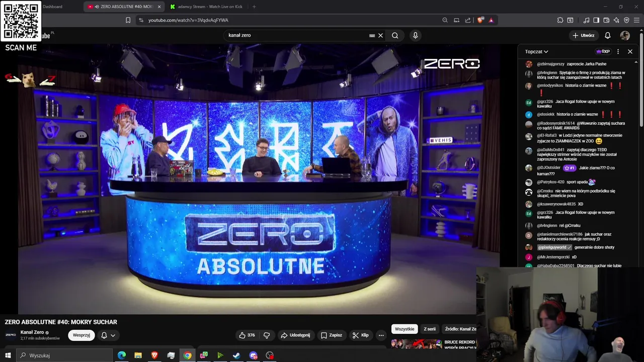The height and width of the screenshot is (362, 644).
Task: Click message "sport upada" by @Patrykos-420
Action: coord(577,182)
